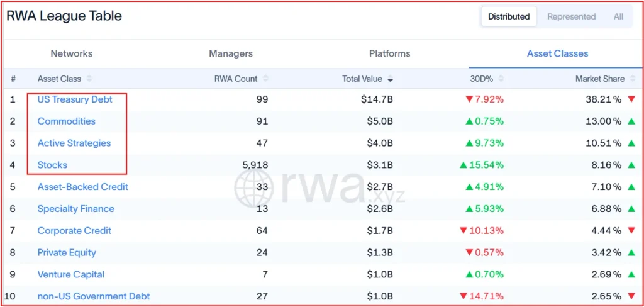Viewport: 644px width, 307px height.
Task: Click the 38.21% market share value
Action: (x=604, y=99)
